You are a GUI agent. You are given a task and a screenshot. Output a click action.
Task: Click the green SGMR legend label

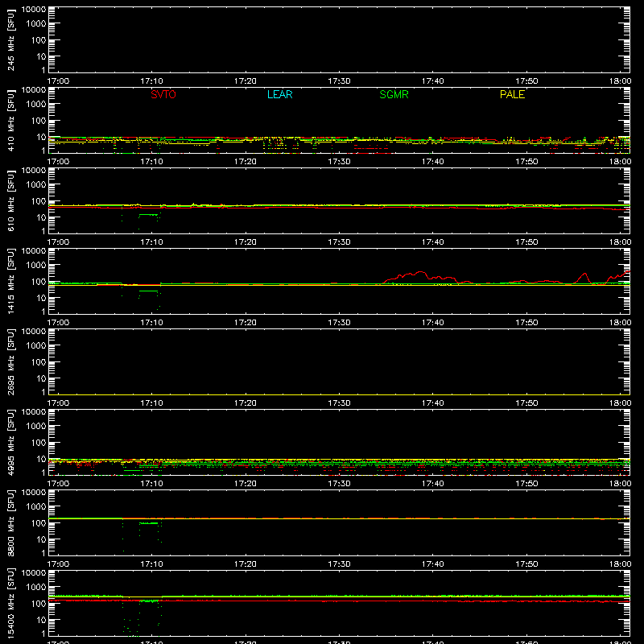tap(394, 94)
